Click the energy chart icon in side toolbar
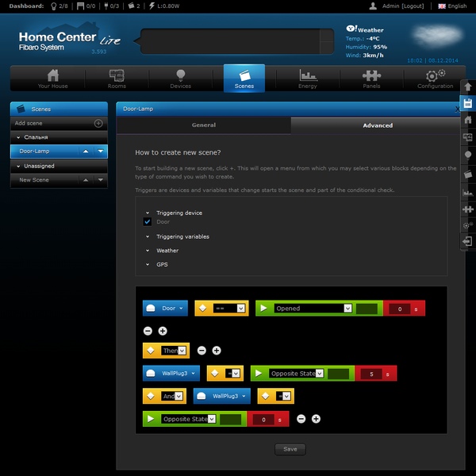Screen dimensions: 476x476 (468, 192)
